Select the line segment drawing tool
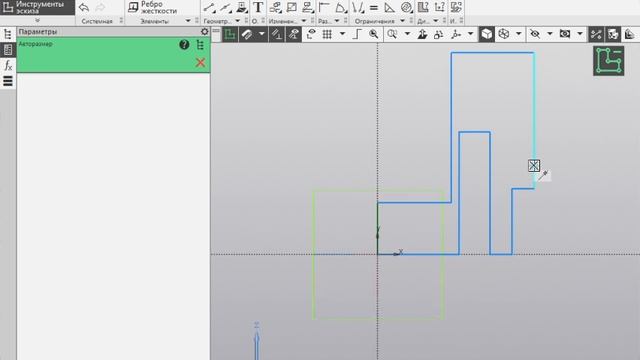Image resolution: width=640 pixels, height=360 pixels. (x=209, y=7)
